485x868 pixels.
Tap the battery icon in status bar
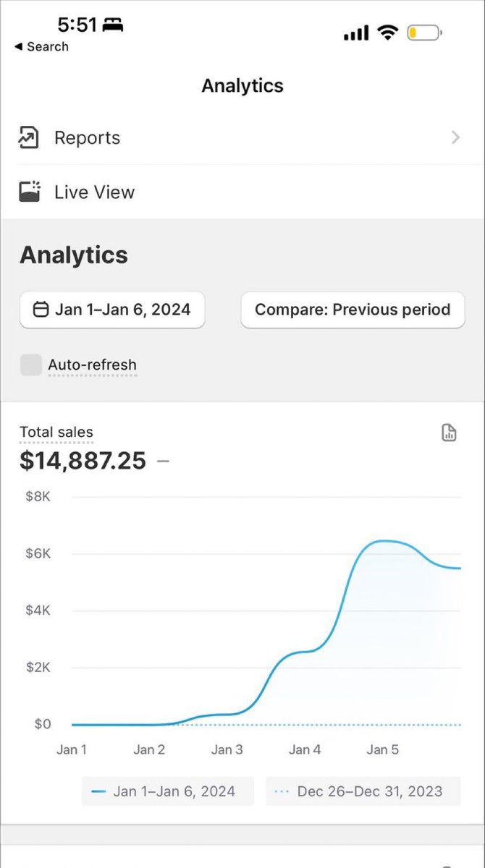[425, 33]
